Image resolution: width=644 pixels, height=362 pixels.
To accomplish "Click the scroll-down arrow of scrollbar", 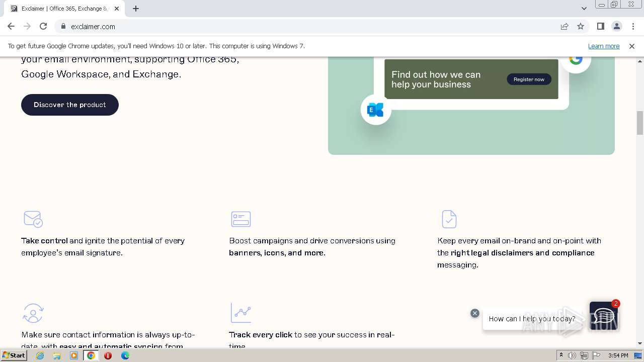I will (640, 344).
